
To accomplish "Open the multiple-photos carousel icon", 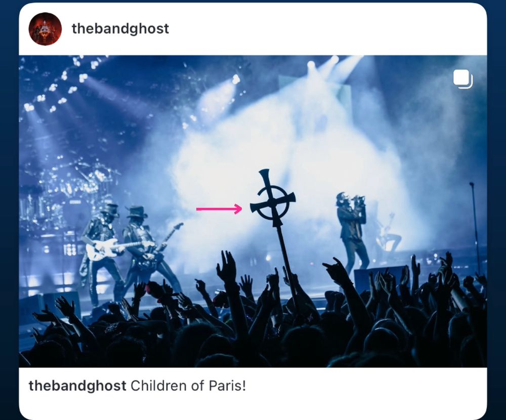I will [463, 79].
